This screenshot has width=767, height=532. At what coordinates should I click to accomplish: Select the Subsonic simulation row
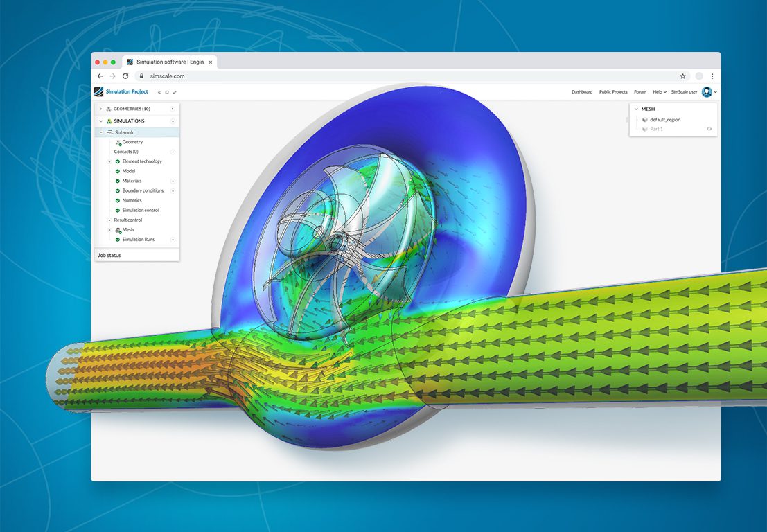pyautogui.click(x=137, y=132)
